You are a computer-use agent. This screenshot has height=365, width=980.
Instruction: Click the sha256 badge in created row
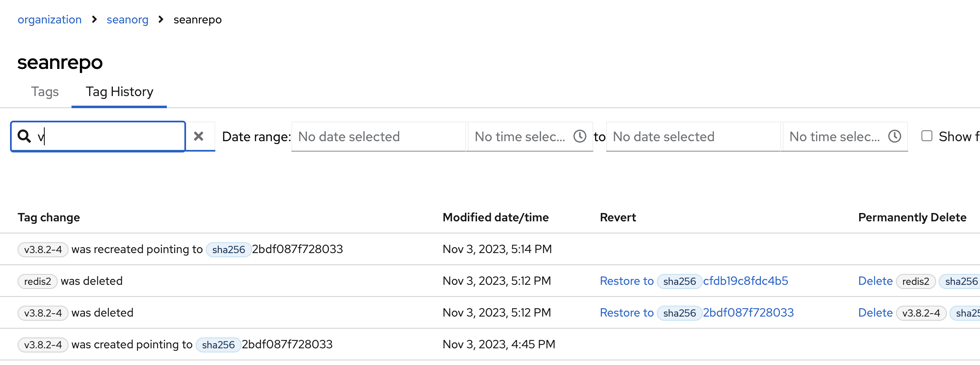pos(218,345)
